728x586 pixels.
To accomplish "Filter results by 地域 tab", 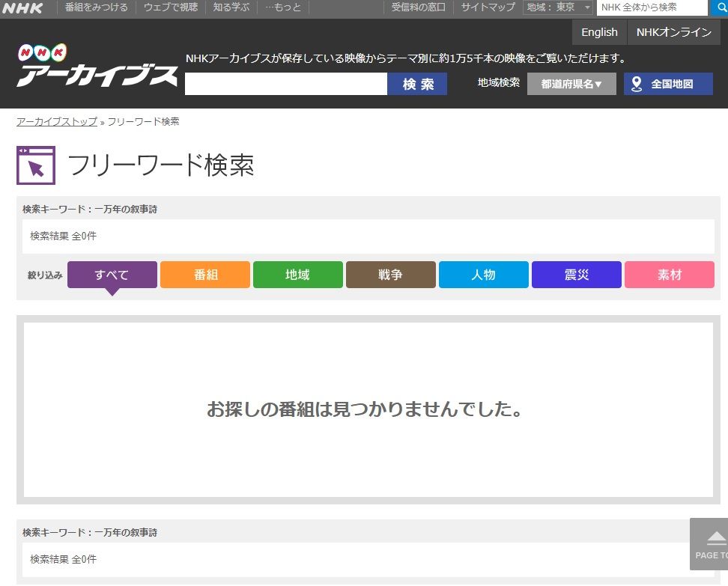I will [298, 275].
